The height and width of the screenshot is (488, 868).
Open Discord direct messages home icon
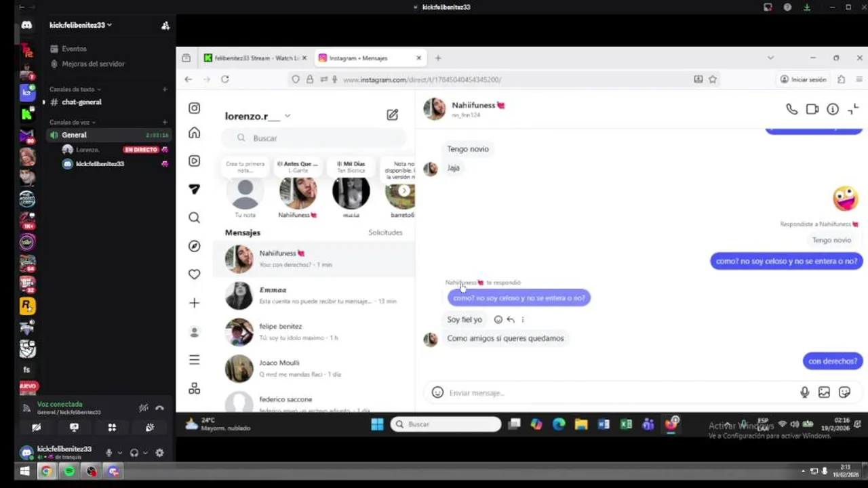point(26,25)
